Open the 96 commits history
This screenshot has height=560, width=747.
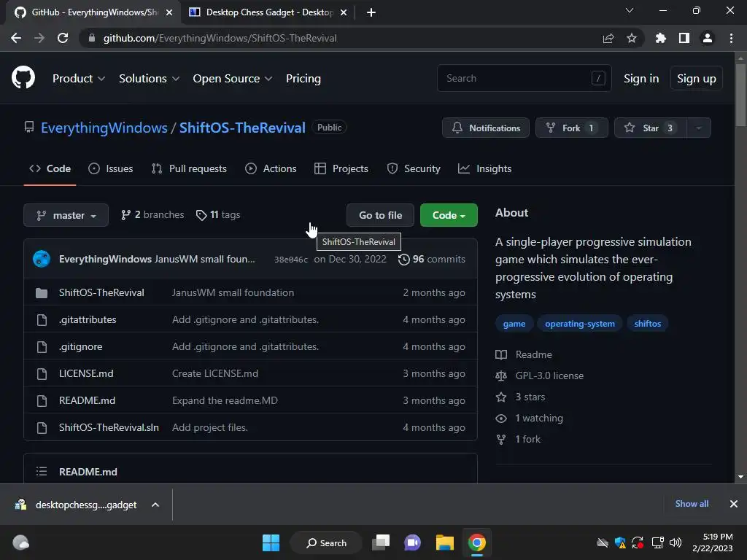pos(432,259)
